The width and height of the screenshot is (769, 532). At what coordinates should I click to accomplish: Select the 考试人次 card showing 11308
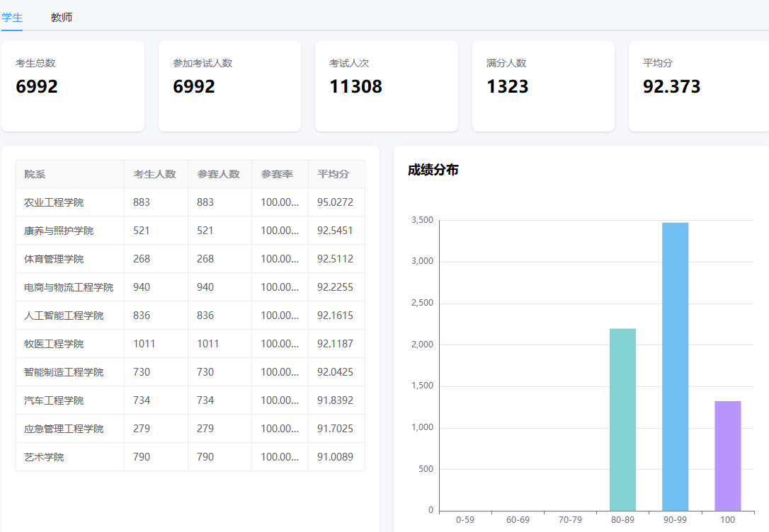386,85
